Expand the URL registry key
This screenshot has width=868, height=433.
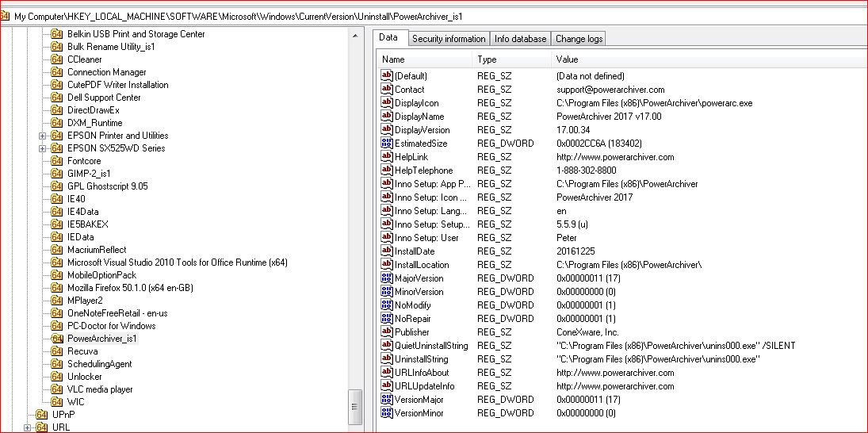[x=27, y=427]
